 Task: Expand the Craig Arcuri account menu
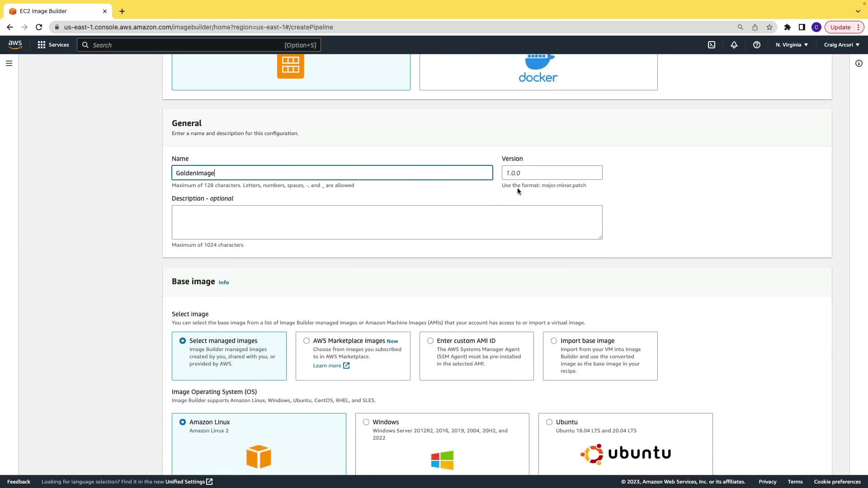(841, 45)
